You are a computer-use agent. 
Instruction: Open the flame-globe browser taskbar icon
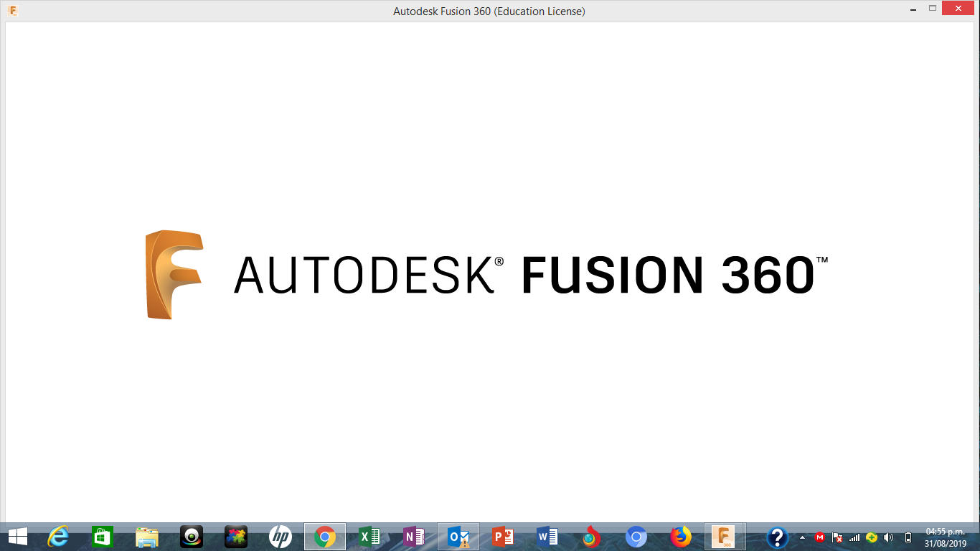(591, 537)
